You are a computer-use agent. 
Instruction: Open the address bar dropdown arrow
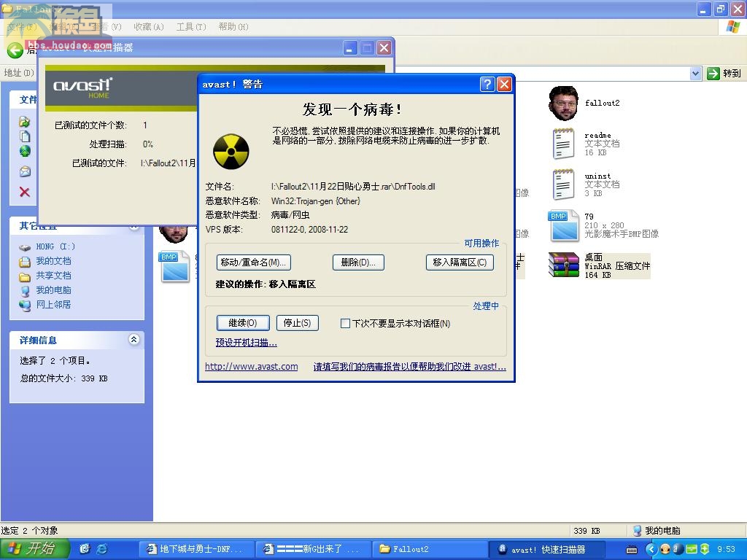pos(695,74)
